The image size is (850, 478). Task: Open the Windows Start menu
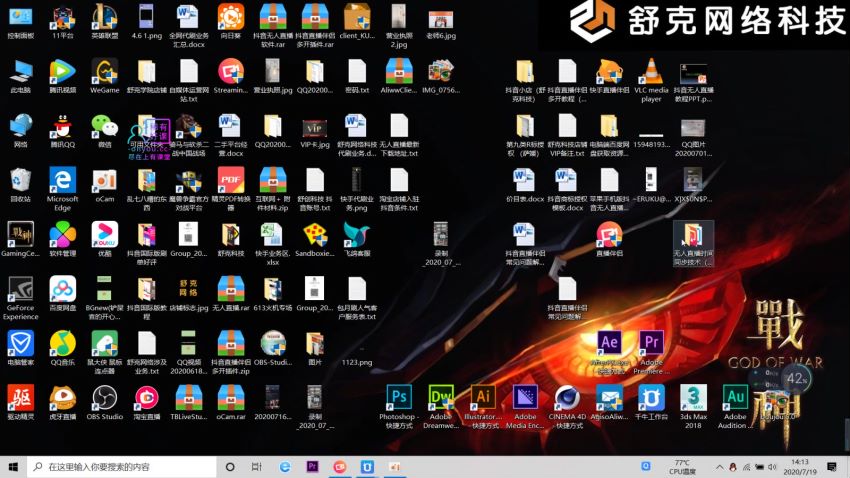(x=13, y=467)
